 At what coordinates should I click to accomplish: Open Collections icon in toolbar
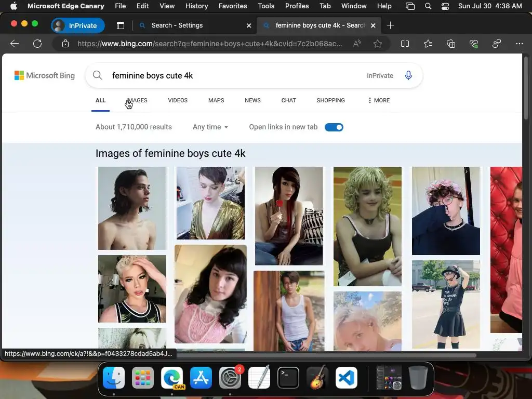[451, 44]
